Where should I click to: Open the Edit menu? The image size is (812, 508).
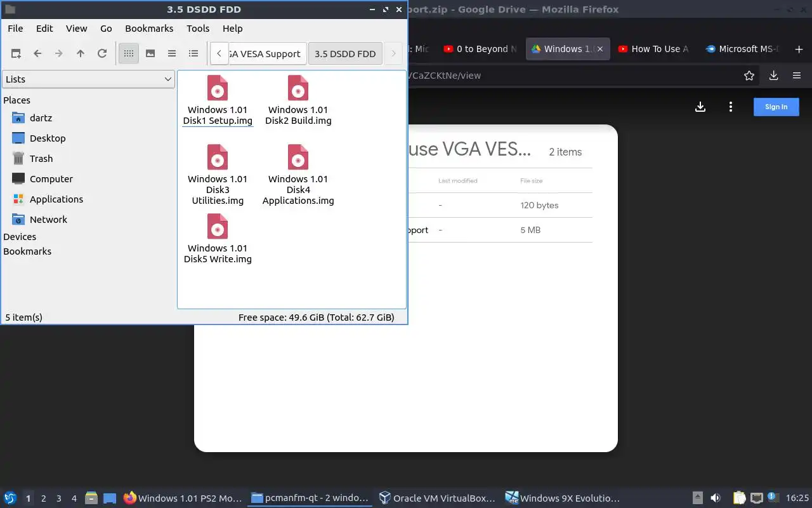[x=44, y=29]
